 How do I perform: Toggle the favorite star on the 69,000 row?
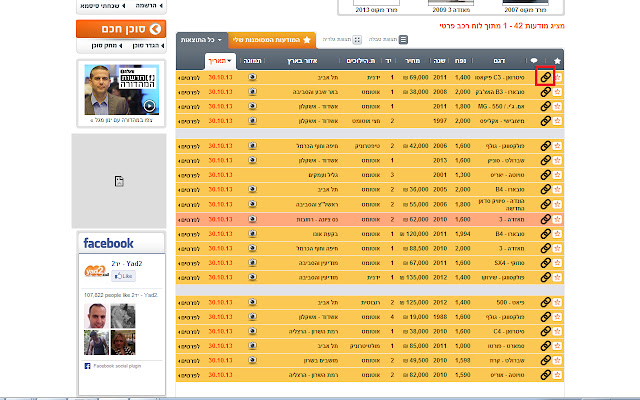[558, 77]
